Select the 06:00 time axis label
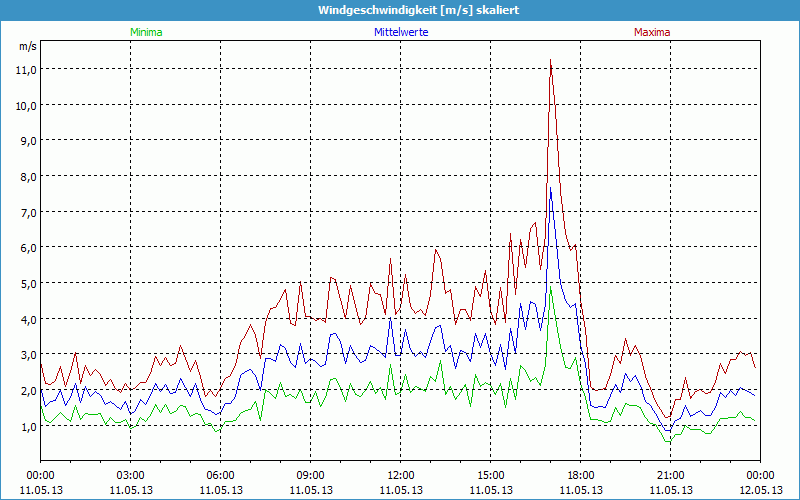 [x=221, y=475]
